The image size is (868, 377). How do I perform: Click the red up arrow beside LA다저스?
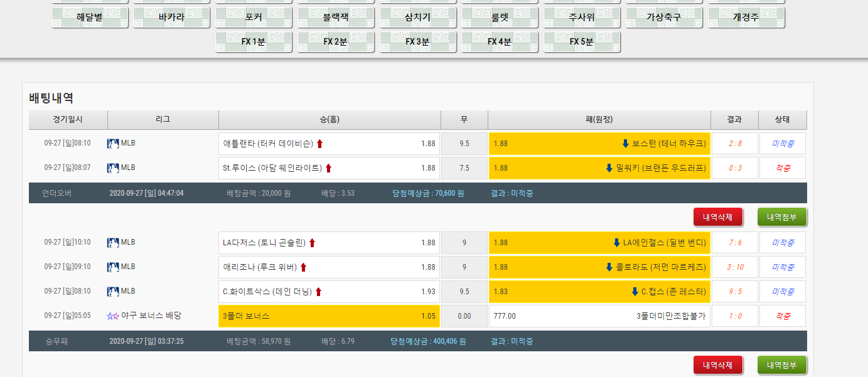pyautogui.click(x=312, y=243)
